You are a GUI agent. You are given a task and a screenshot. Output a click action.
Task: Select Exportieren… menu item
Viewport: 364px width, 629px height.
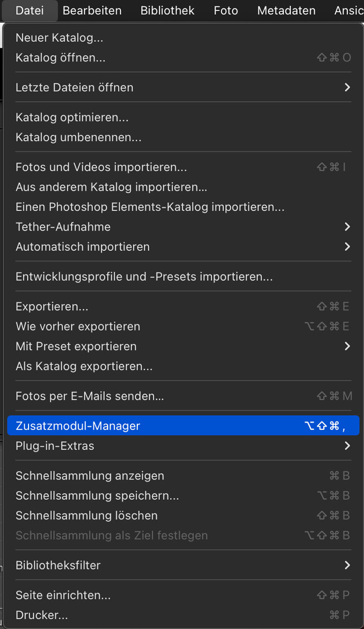point(52,306)
